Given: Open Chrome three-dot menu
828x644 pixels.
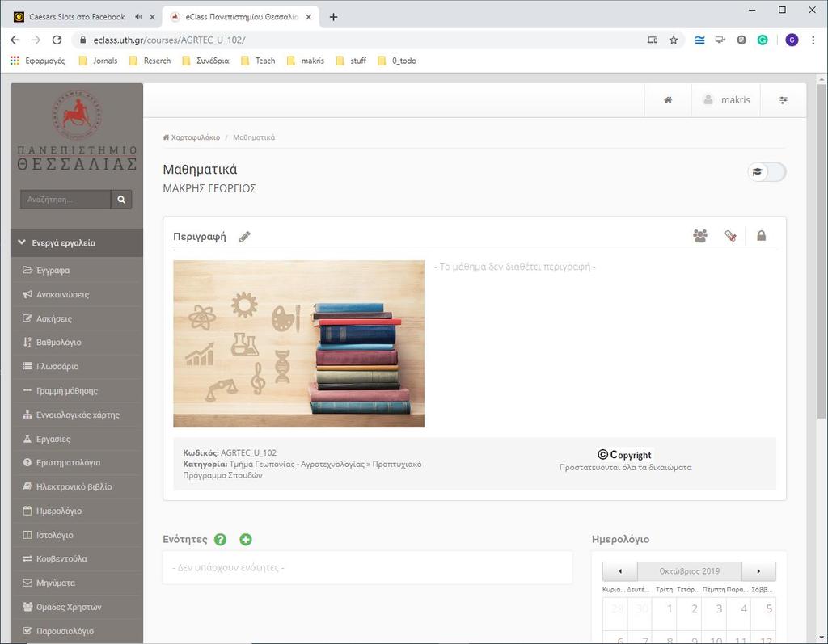Looking at the screenshot, I should coord(813,40).
